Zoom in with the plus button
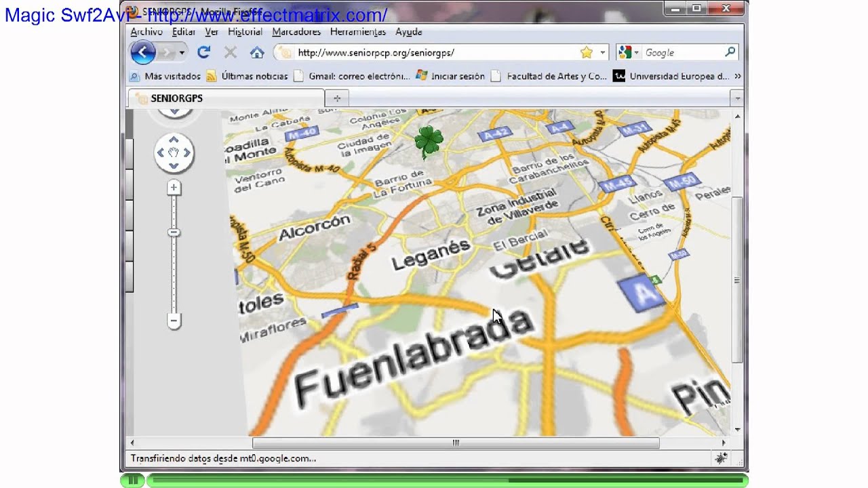The width and height of the screenshot is (868, 488). pos(174,188)
